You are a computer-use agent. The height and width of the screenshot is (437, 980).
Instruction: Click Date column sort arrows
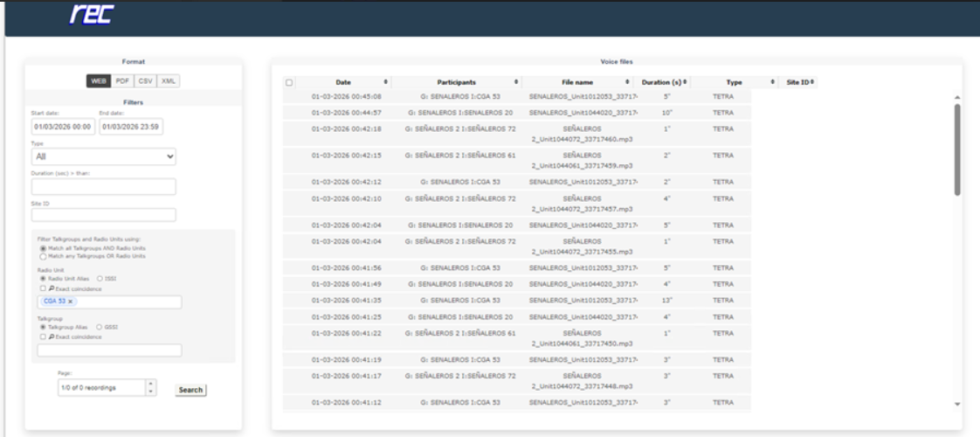[385, 82]
